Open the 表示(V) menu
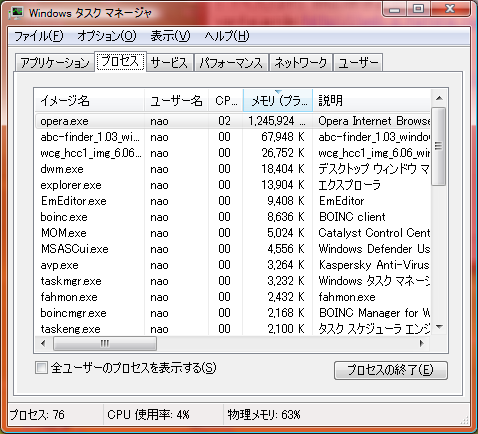 click(170, 36)
